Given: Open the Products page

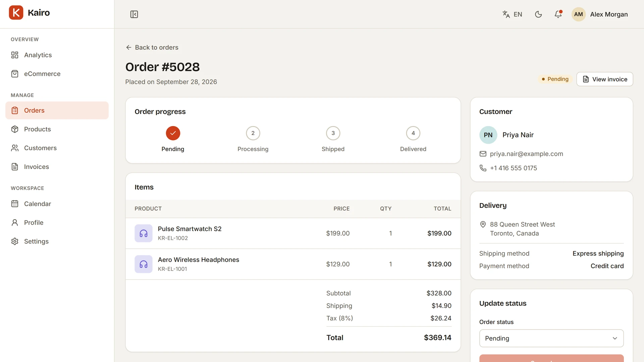Looking at the screenshot, I should (x=57, y=129).
